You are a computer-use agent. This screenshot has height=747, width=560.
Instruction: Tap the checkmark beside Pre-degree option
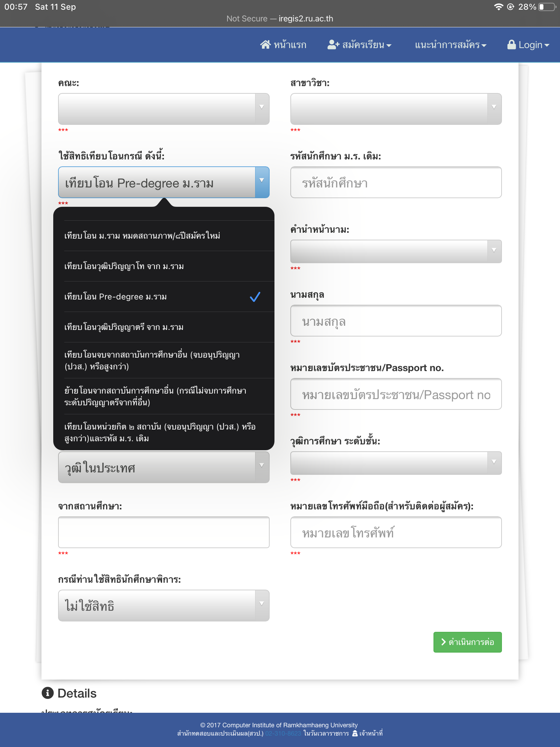255,297
